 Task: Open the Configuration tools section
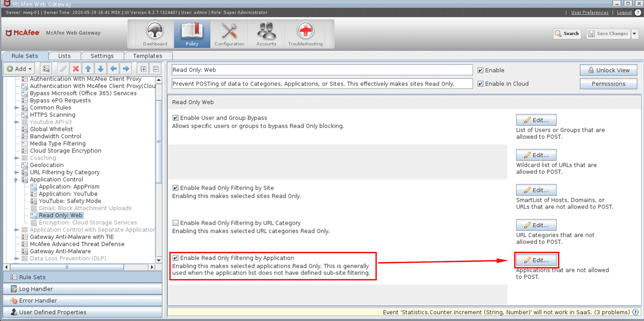pos(229,34)
